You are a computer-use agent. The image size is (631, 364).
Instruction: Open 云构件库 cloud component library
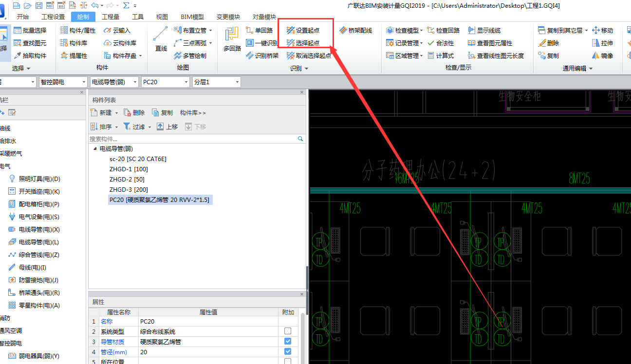tap(120, 43)
